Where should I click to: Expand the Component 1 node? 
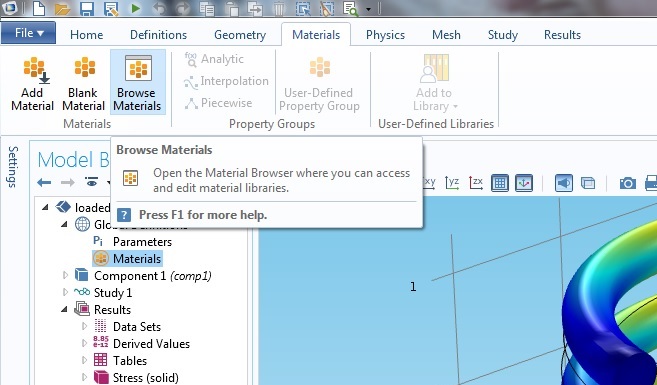click(x=65, y=276)
